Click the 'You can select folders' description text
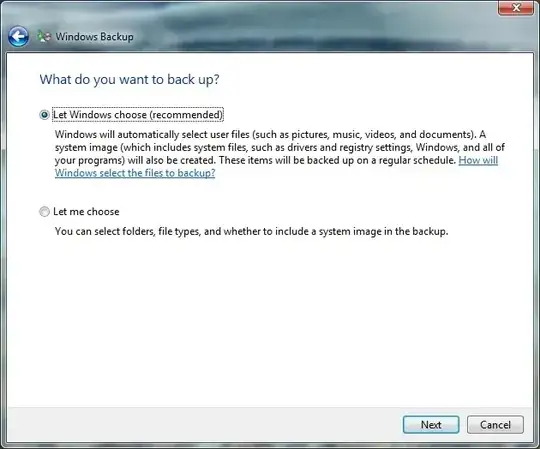This screenshot has height=449, width=540. [251, 231]
